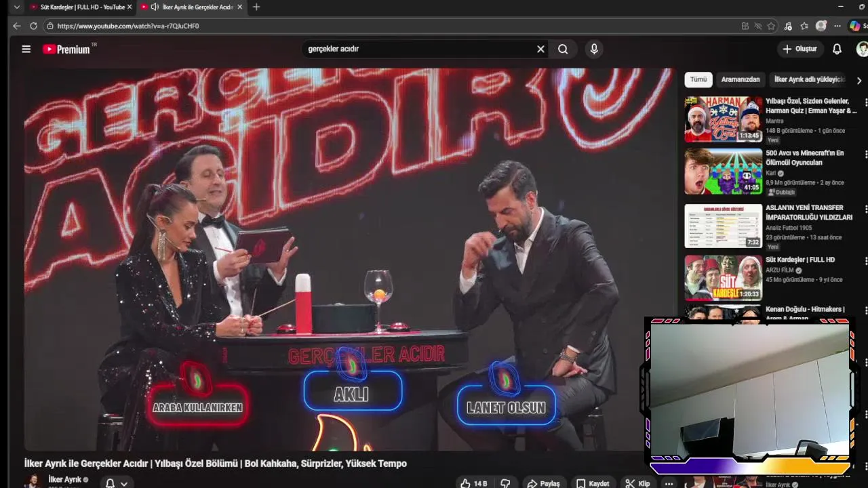868x488 pixels.
Task: Open a new browser tab
Action: coord(256,7)
